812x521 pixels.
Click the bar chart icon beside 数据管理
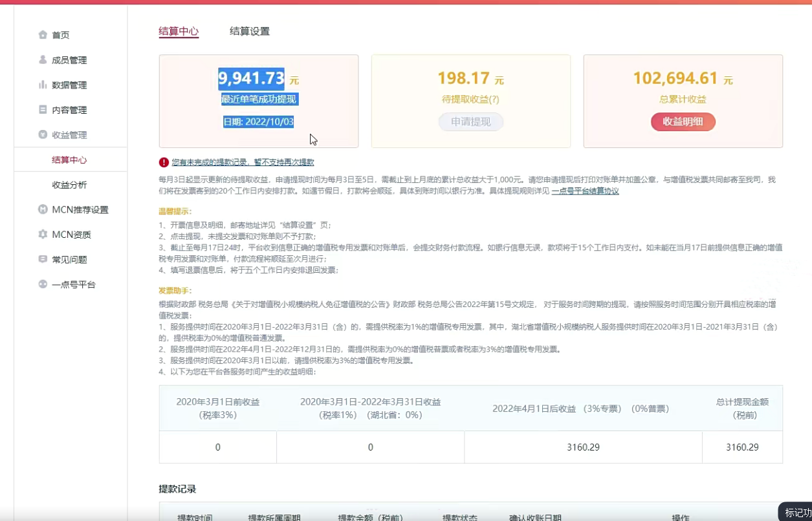tap(43, 85)
